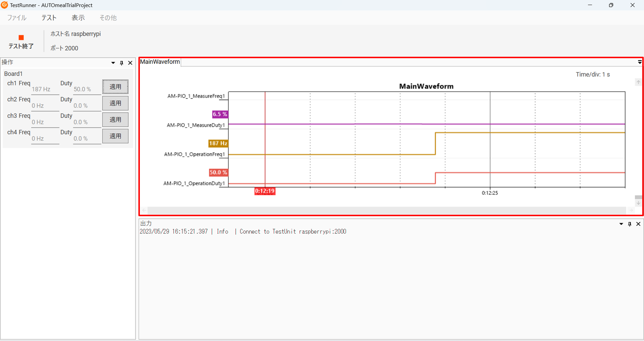Click the 0:12:19 red cursor time marker
The height and width of the screenshot is (341, 644).
pyautogui.click(x=265, y=191)
